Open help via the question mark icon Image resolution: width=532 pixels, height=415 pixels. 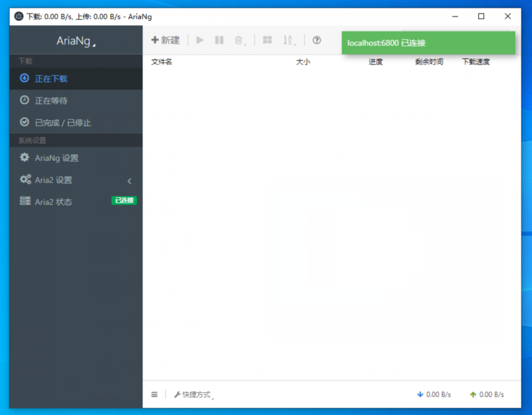(317, 40)
